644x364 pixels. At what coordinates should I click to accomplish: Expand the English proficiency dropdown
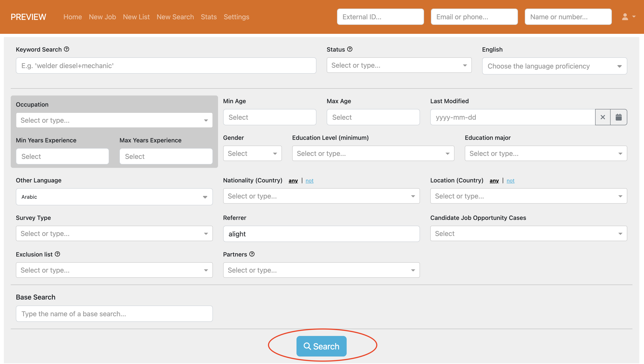[x=554, y=66]
